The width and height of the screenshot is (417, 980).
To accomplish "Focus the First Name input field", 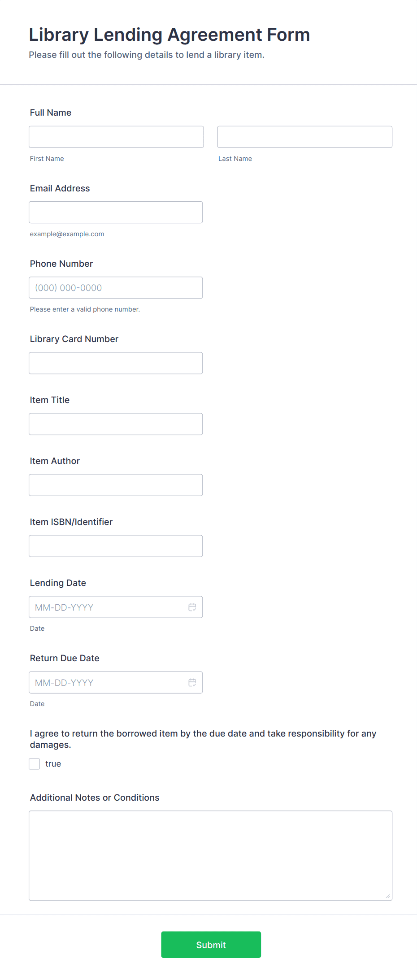I will [x=116, y=137].
